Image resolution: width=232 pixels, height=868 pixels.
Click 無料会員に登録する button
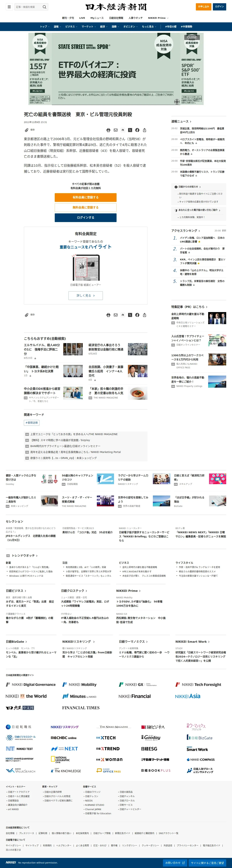[x=85, y=208]
